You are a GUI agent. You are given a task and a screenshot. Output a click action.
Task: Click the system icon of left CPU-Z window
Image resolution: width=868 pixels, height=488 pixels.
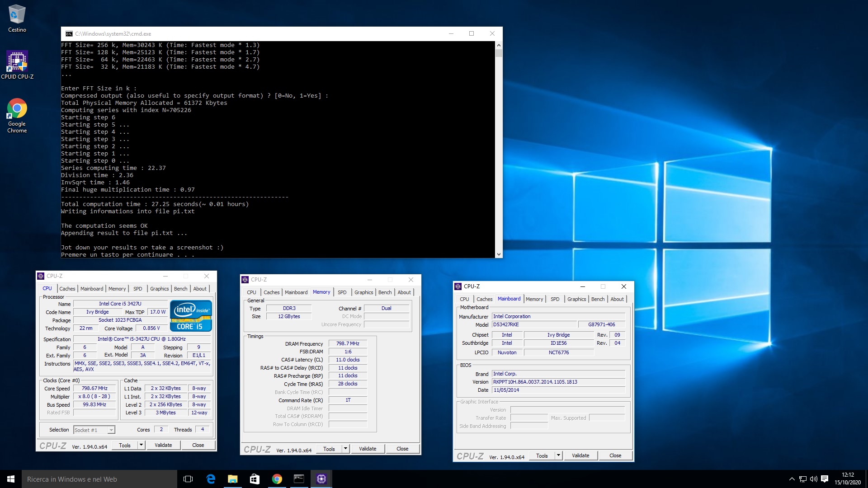(x=41, y=276)
